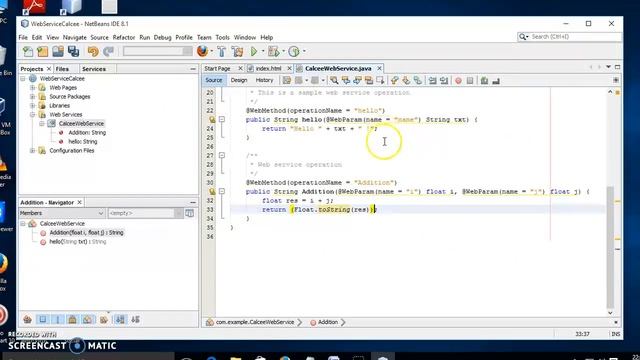640x360 pixels.
Task: Click the New File toolbar icon
Action: 28,51
